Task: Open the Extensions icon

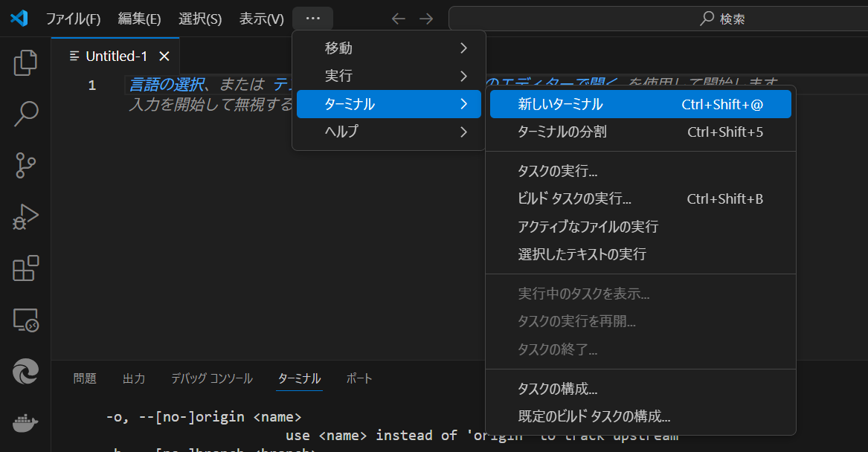Action: click(x=25, y=268)
